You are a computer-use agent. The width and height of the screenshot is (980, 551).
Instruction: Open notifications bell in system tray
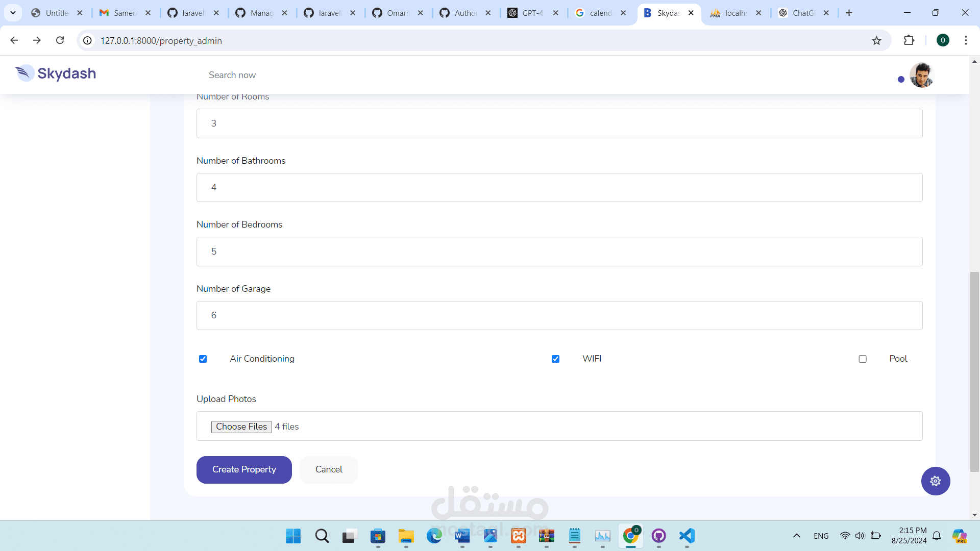click(x=937, y=536)
